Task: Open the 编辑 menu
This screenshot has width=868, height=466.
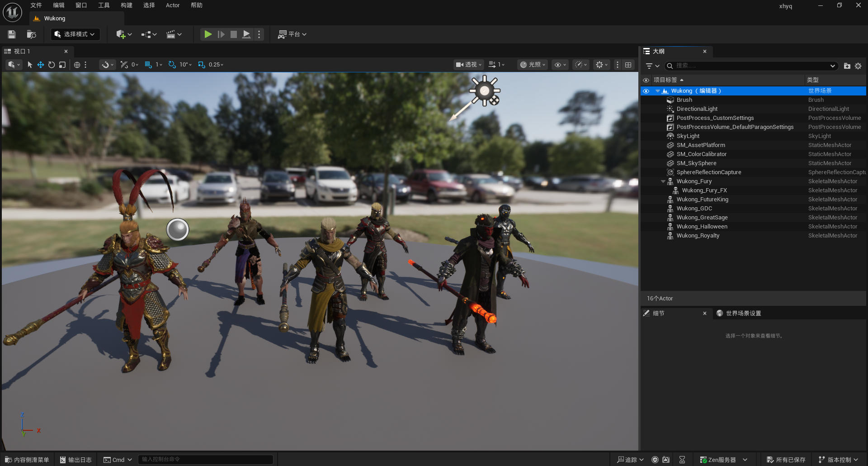Action: 59,5
